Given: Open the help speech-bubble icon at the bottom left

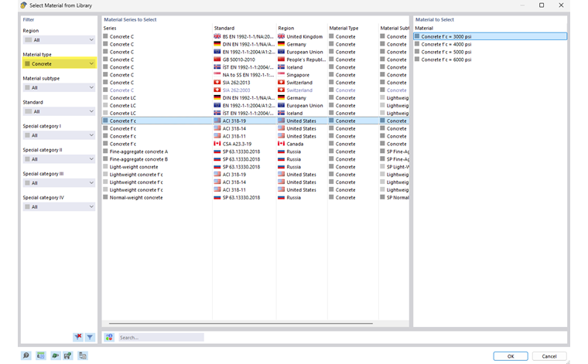Looking at the screenshot, I should click(x=26, y=355).
